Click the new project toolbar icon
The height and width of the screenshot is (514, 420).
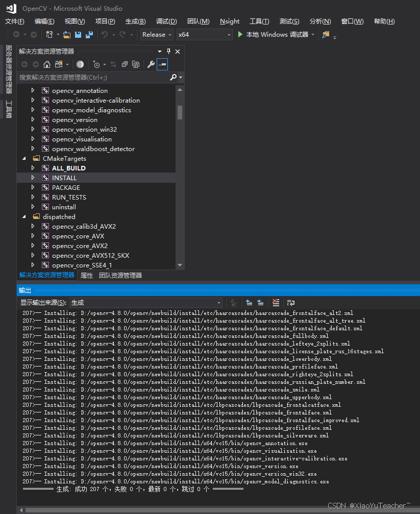(x=49, y=34)
